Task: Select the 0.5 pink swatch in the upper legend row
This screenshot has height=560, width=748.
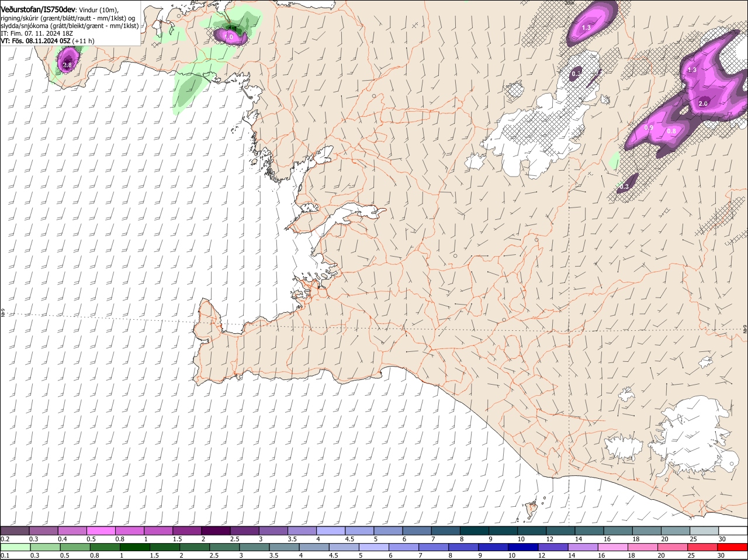Action: point(101,530)
